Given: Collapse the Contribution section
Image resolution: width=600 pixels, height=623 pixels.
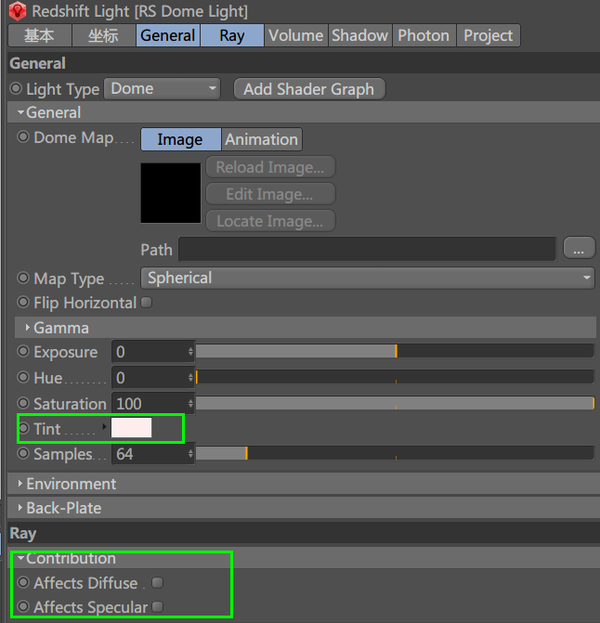Looking at the screenshot, I should click(304, 558).
